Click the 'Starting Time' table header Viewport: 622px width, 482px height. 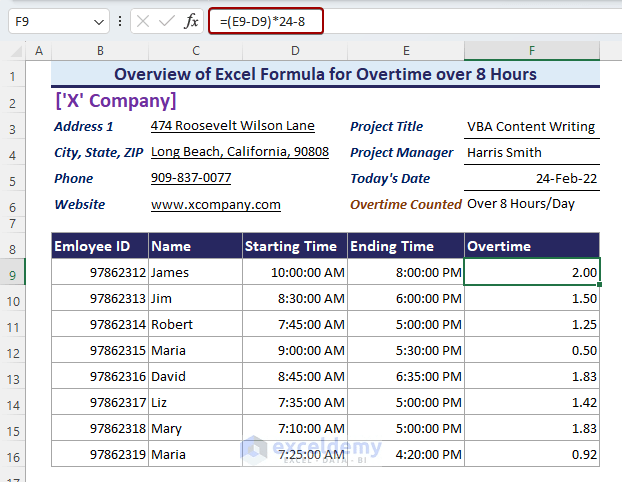(x=295, y=246)
